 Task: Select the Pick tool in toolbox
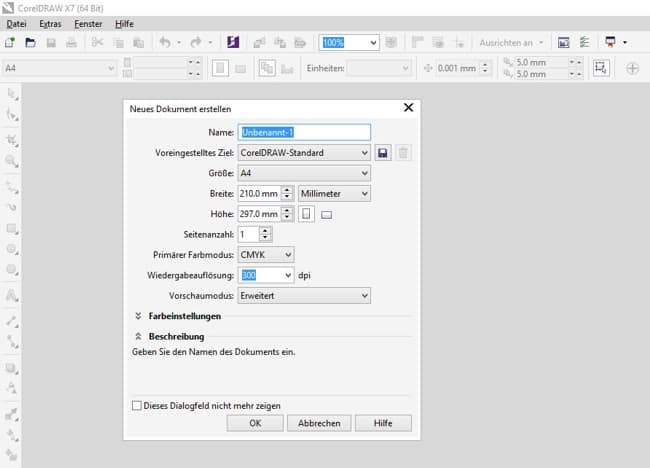[12, 95]
